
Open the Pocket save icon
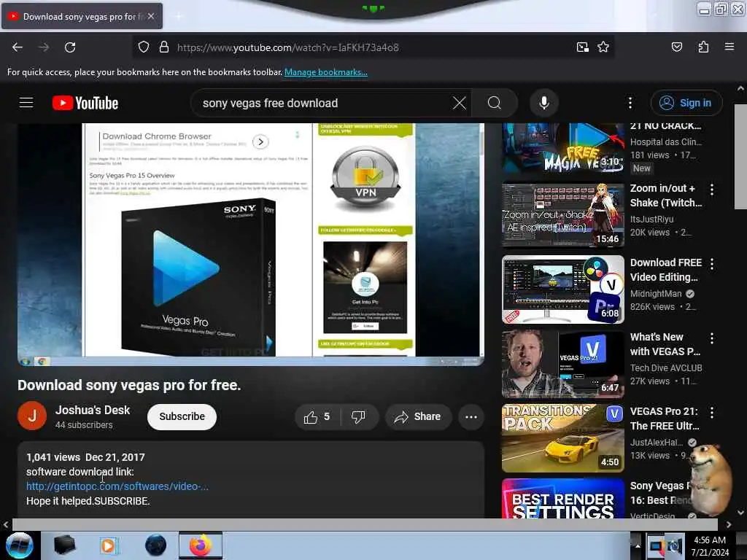pos(676,47)
